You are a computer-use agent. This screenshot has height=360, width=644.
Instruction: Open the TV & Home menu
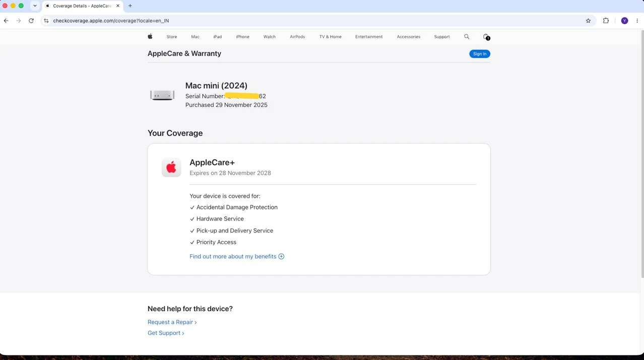tap(330, 37)
